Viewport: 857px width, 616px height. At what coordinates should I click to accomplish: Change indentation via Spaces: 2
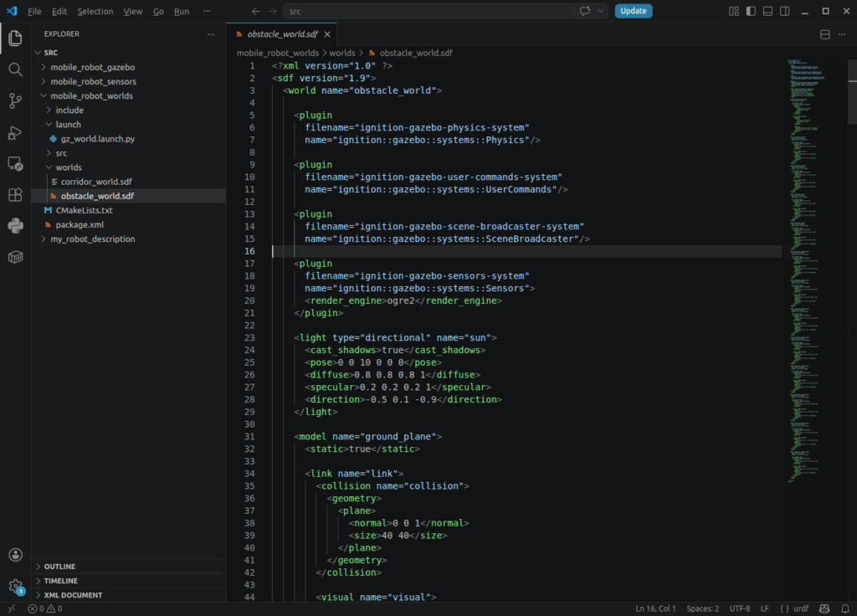click(x=702, y=608)
